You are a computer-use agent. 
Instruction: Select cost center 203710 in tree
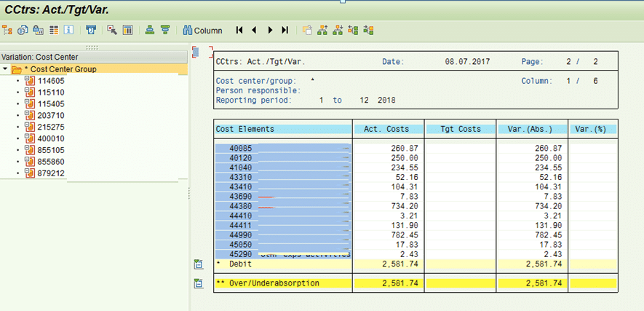pos(51,115)
